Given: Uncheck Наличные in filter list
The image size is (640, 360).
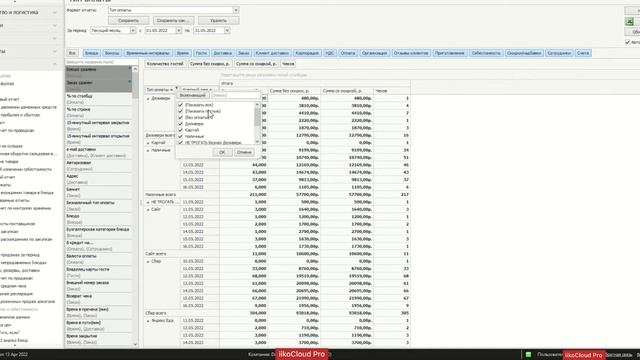Looking at the screenshot, I should (180, 136).
